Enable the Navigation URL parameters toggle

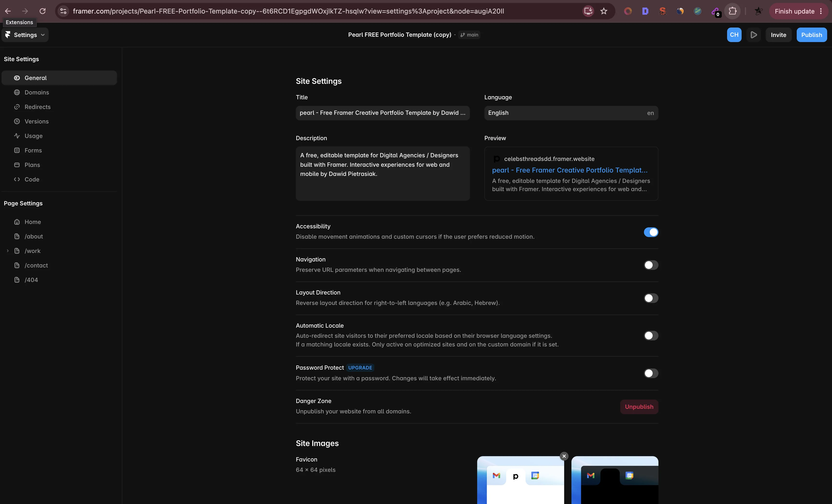pyautogui.click(x=651, y=265)
